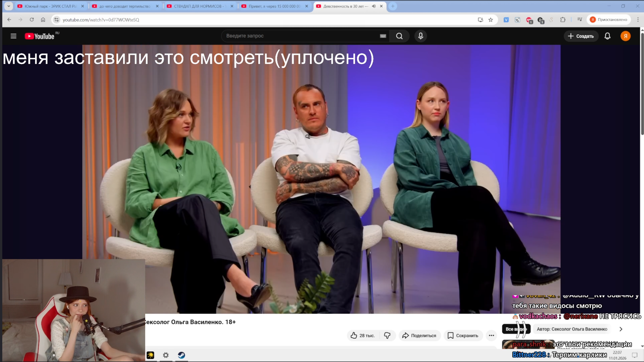The image size is (644, 362).
Task: Click the YouTube search magnifier button
Action: [399, 36]
